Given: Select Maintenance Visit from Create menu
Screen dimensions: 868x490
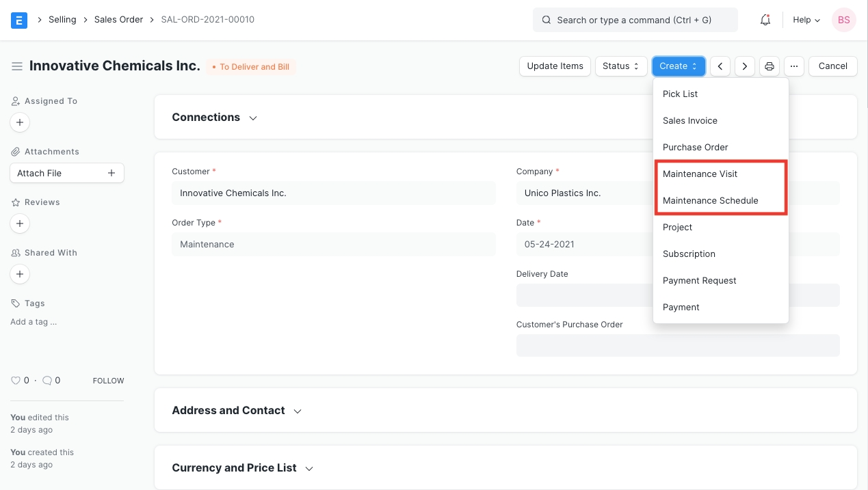Looking at the screenshot, I should pyautogui.click(x=700, y=174).
